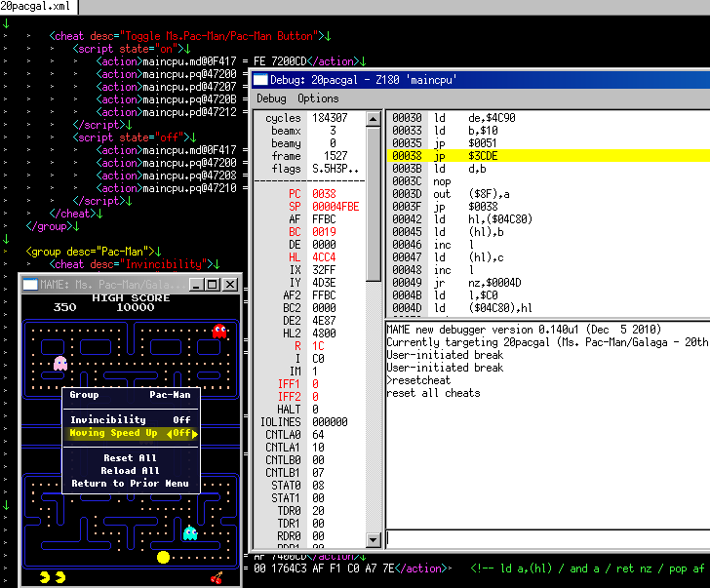710x588 pixels.
Task: Click the register pane scrollbar thumb
Action: point(374,204)
